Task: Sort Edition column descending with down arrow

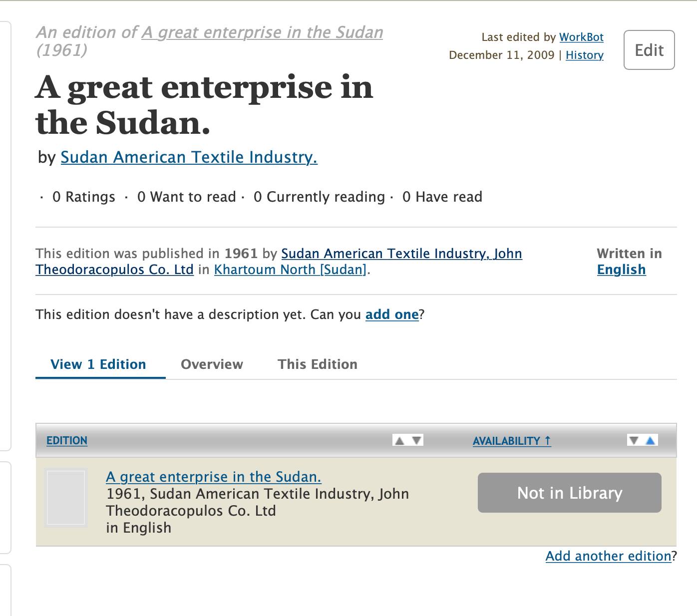Action: click(417, 440)
